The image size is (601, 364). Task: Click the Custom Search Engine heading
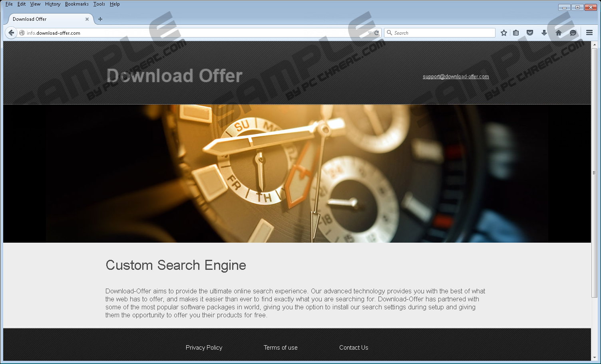tap(176, 265)
